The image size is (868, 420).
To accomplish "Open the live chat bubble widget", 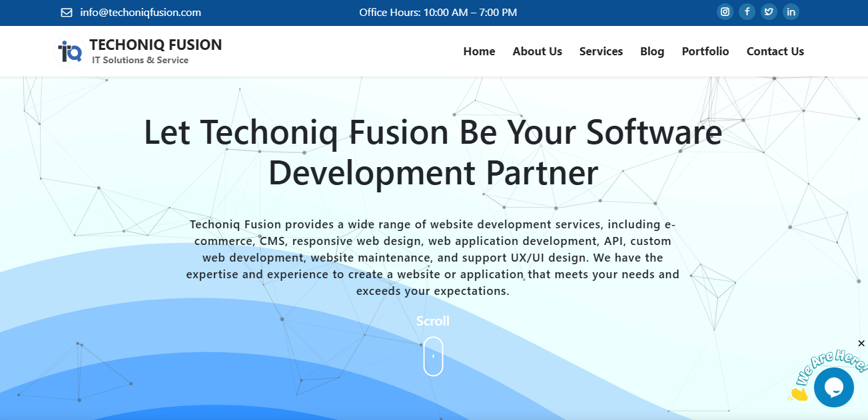I will click(x=833, y=387).
